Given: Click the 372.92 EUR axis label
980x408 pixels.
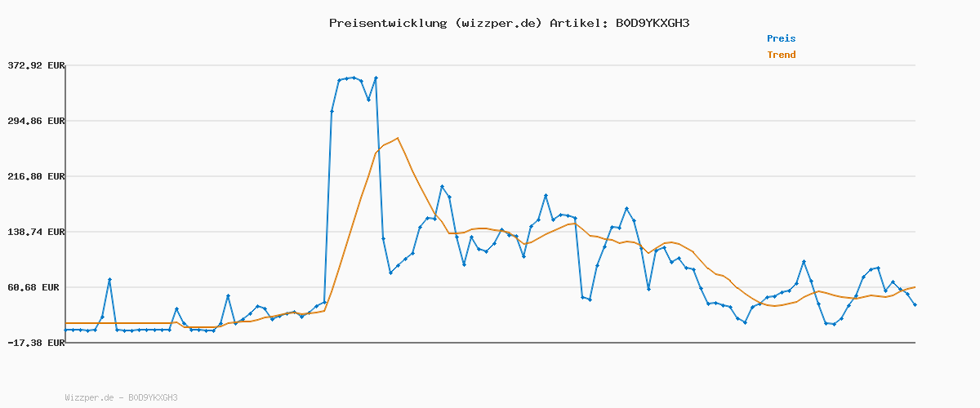Looking at the screenshot, I should (x=34, y=65).
